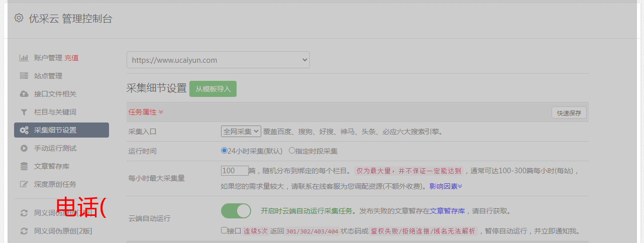
Task: Open the 全网采集 dropdown
Action: (x=241, y=132)
